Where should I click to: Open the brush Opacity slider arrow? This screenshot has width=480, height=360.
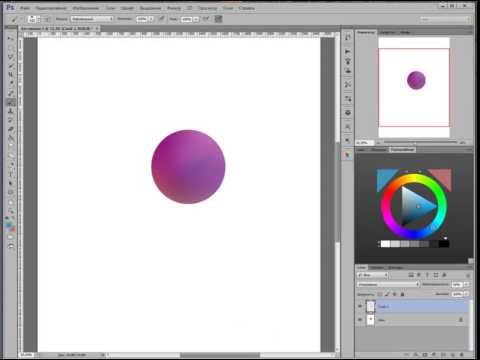pyautogui.click(x=151, y=19)
